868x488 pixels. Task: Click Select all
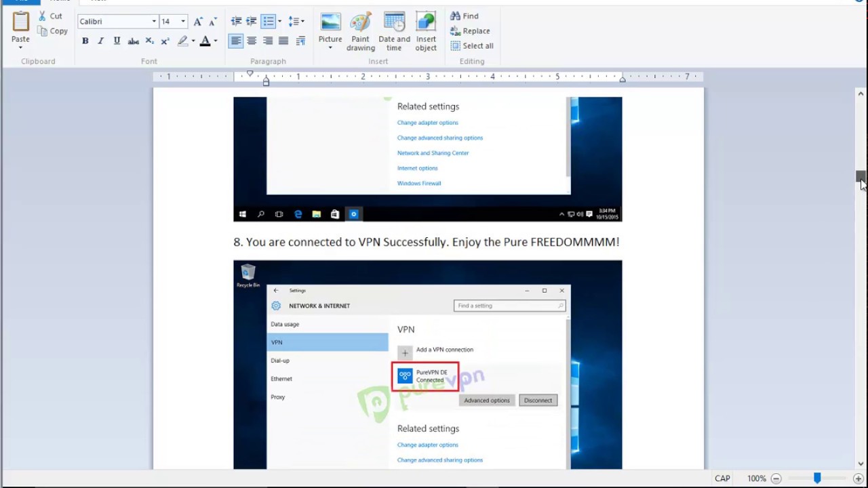(x=472, y=45)
